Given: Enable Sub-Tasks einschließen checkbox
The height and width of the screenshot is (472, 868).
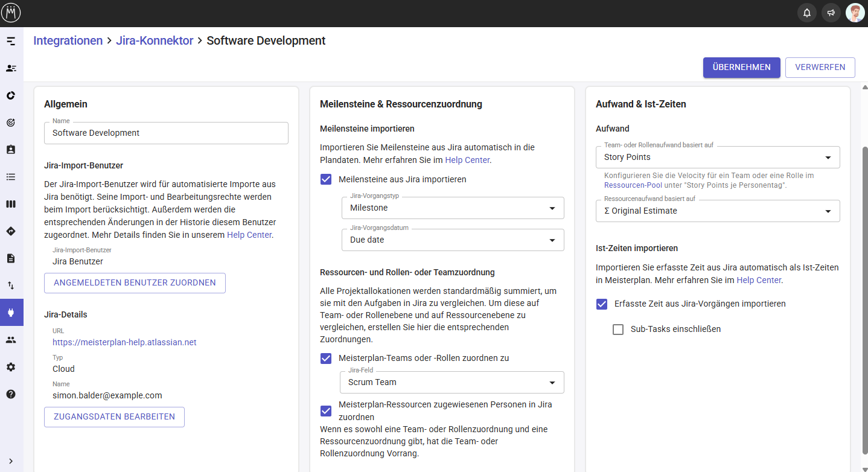Looking at the screenshot, I should coord(618,330).
